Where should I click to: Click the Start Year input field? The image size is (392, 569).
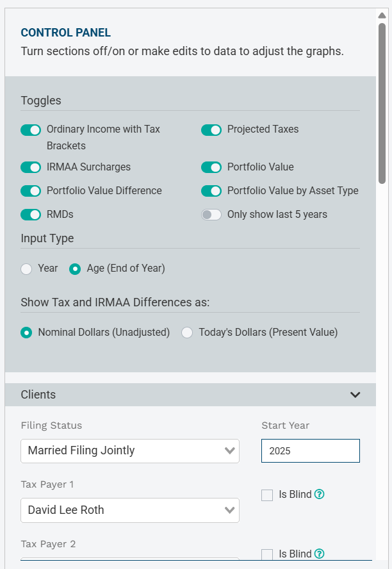point(310,450)
